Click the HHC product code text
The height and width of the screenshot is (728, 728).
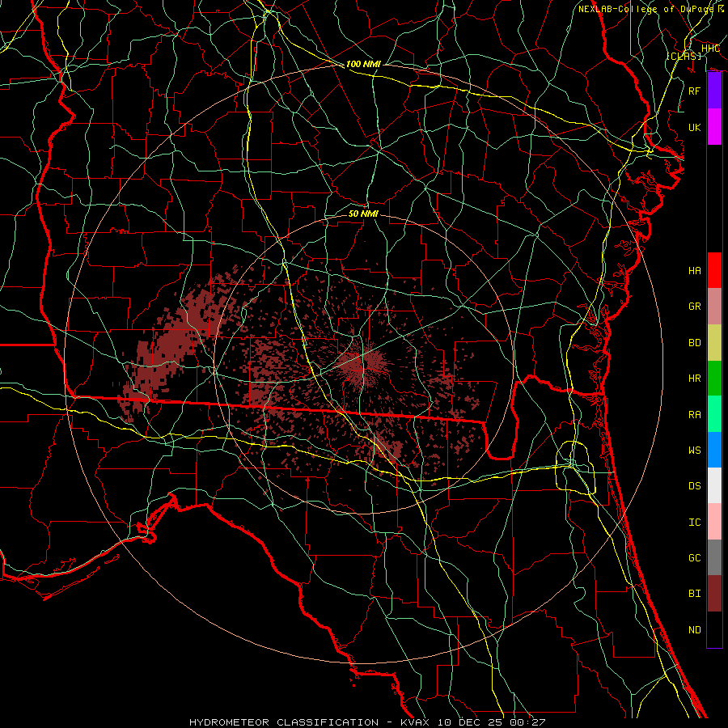[x=710, y=49]
